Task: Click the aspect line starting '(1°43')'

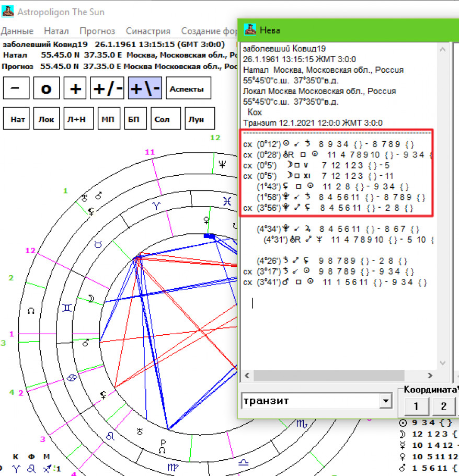Action: [332, 186]
